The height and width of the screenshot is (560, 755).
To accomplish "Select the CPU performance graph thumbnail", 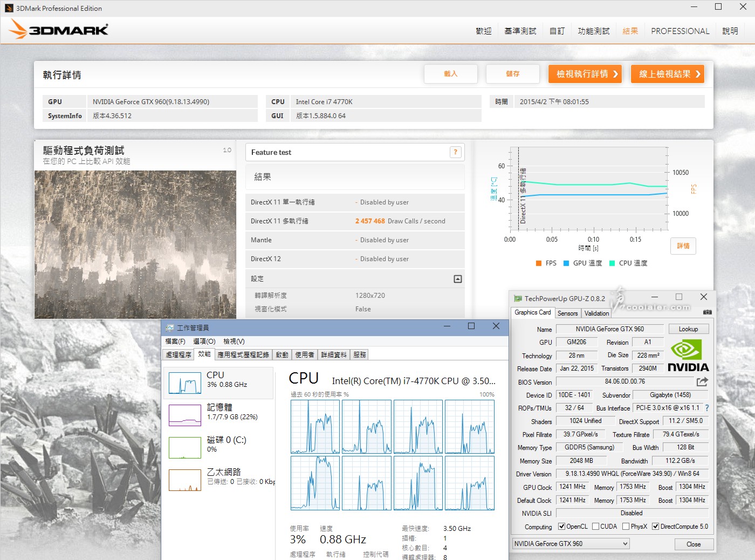I will (x=185, y=383).
